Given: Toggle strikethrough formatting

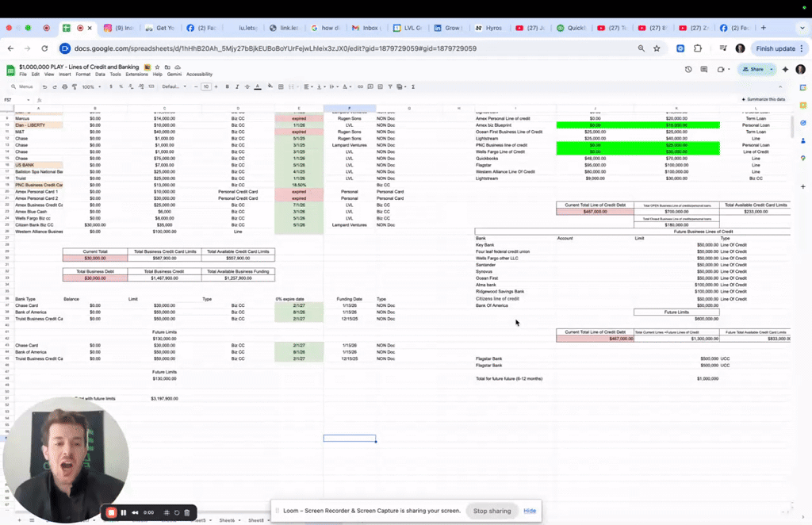Looking at the screenshot, I should 247,87.
